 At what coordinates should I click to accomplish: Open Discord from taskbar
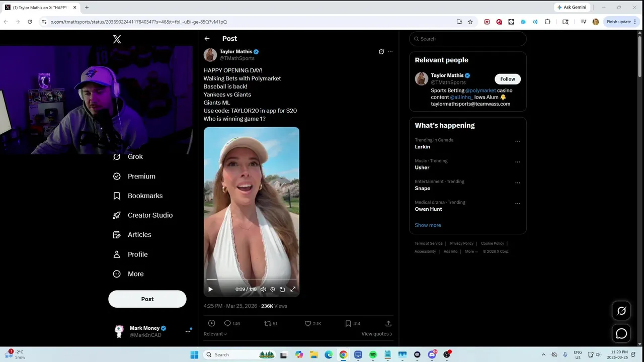pos(432,354)
